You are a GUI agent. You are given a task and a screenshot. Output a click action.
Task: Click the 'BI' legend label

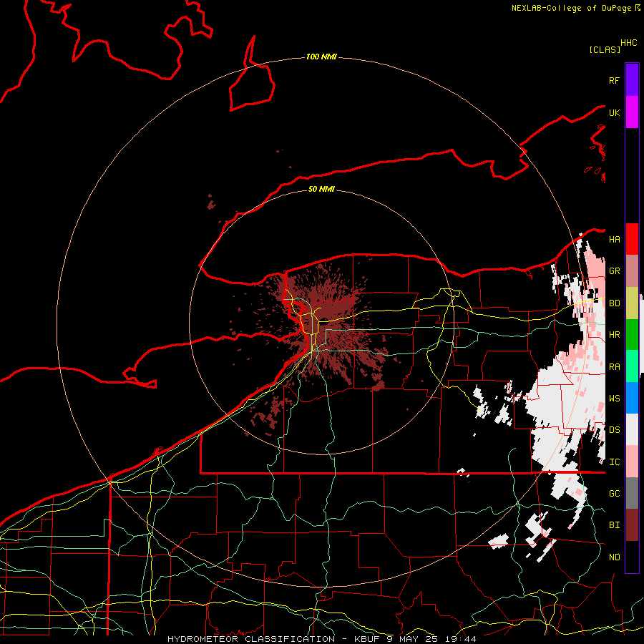click(615, 525)
